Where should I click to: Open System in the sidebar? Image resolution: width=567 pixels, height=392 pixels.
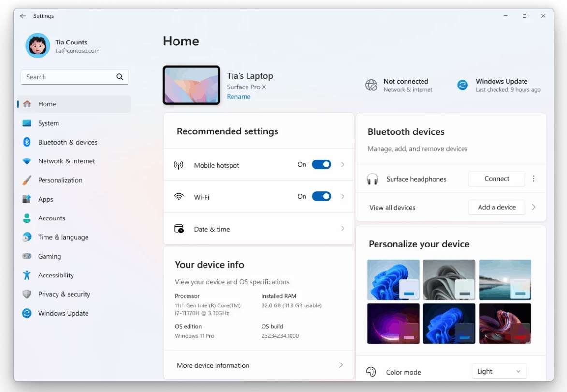pos(48,123)
